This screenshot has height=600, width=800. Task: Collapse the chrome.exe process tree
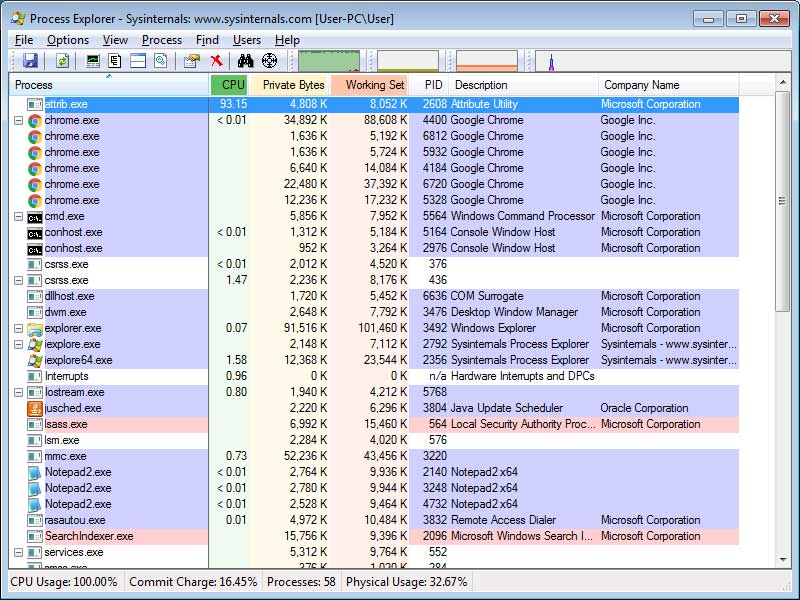coord(18,120)
